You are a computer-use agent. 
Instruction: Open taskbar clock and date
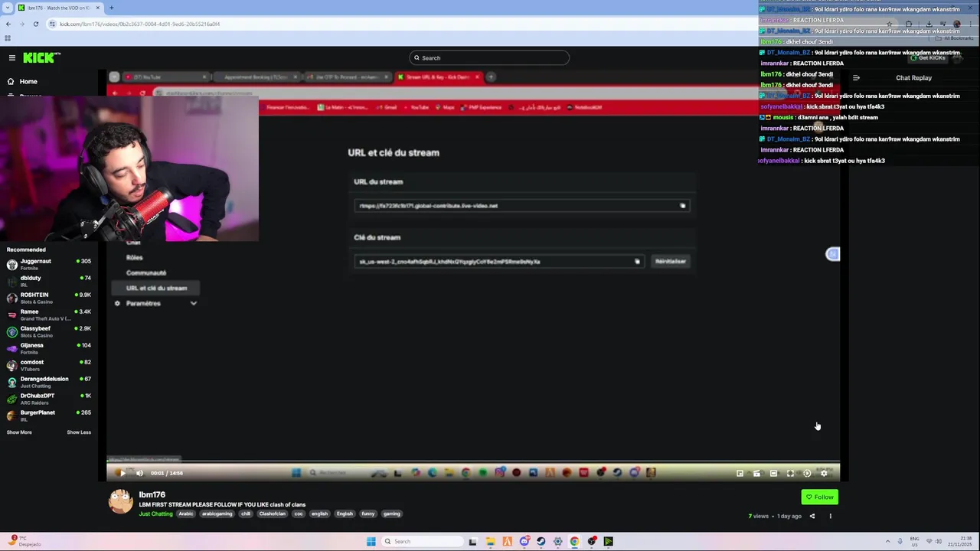pyautogui.click(x=962, y=541)
